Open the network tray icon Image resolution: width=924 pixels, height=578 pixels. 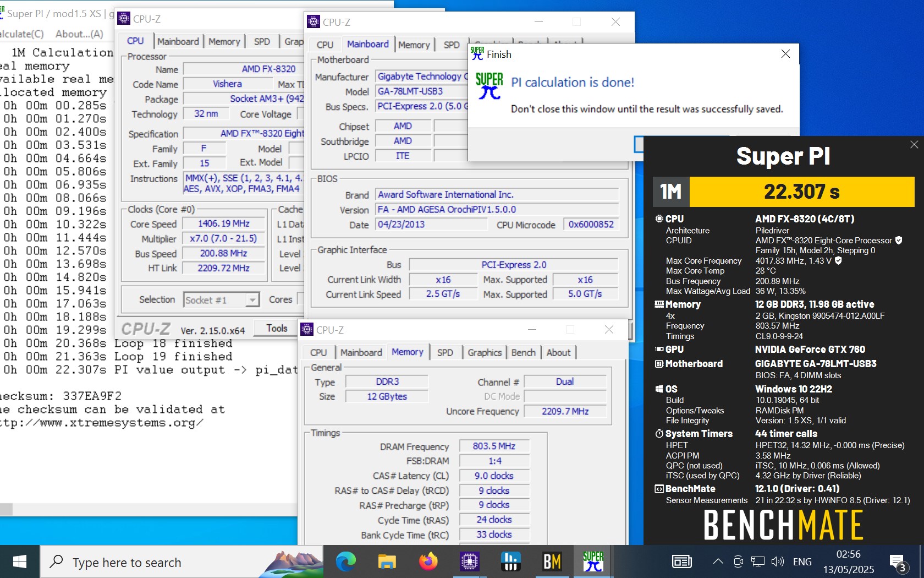(x=758, y=561)
